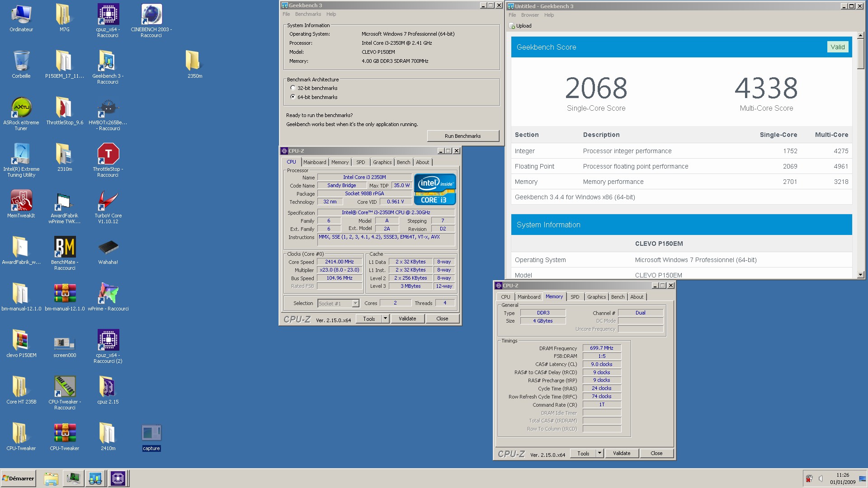Open the capture file icon
Screen dimensions: 868x488
[151, 433]
